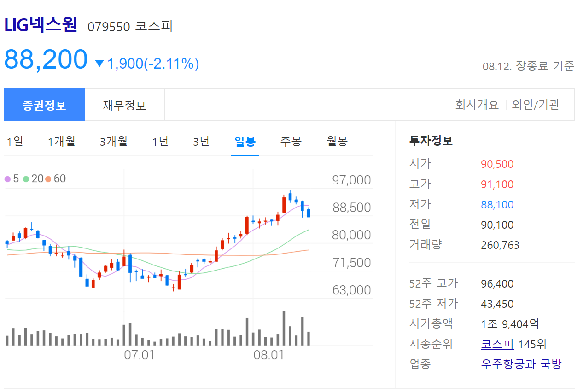Screen dimensions: 583x392
Task: Click the LIG넥스원 stock name
Action: 41,25
